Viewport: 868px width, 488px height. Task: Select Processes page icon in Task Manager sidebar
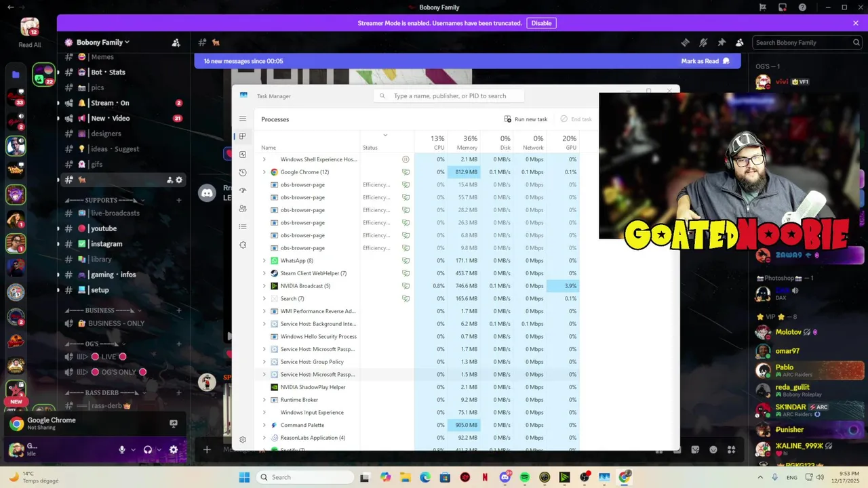tap(243, 136)
